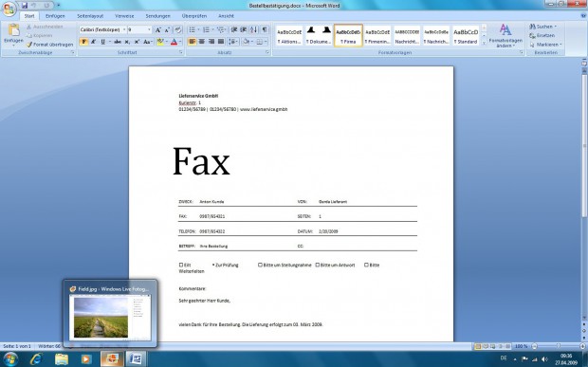The height and width of the screenshot is (367, 588).
Task: Check the Bitte um Antwort checkbox
Action: pos(318,265)
